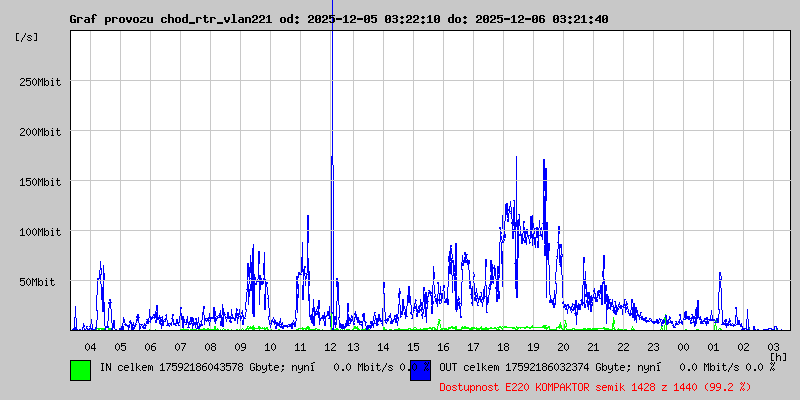The image size is (800, 400).
Task: Click the hour '19' x-axis label
Action: pos(533,347)
